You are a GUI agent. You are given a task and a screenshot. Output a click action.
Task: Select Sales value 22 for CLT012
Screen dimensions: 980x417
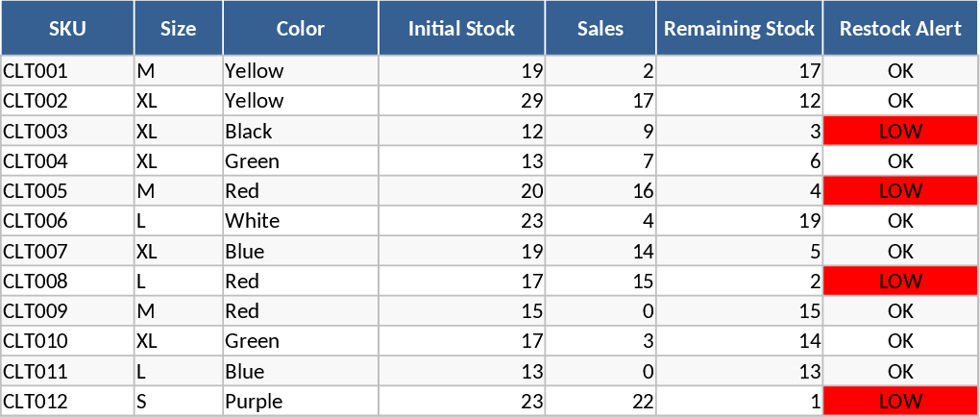coord(600,402)
